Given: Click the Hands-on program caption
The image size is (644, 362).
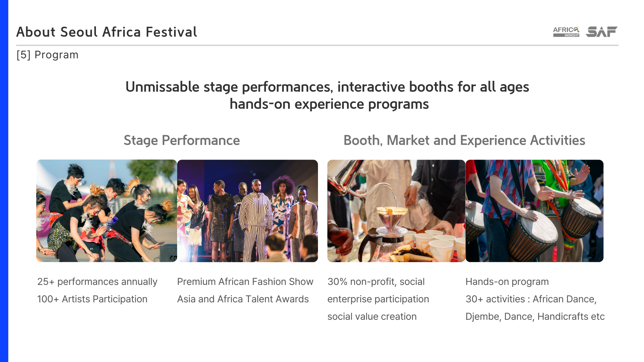Looking at the screenshot, I should [507, 282].
